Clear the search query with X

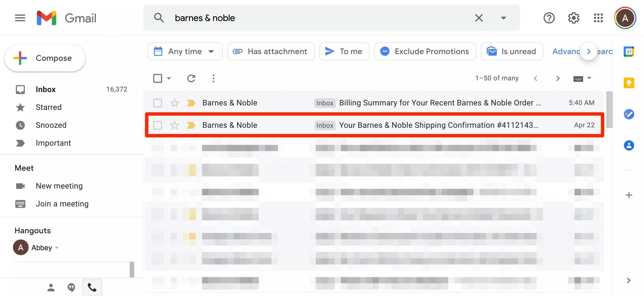tap(479, 18)
